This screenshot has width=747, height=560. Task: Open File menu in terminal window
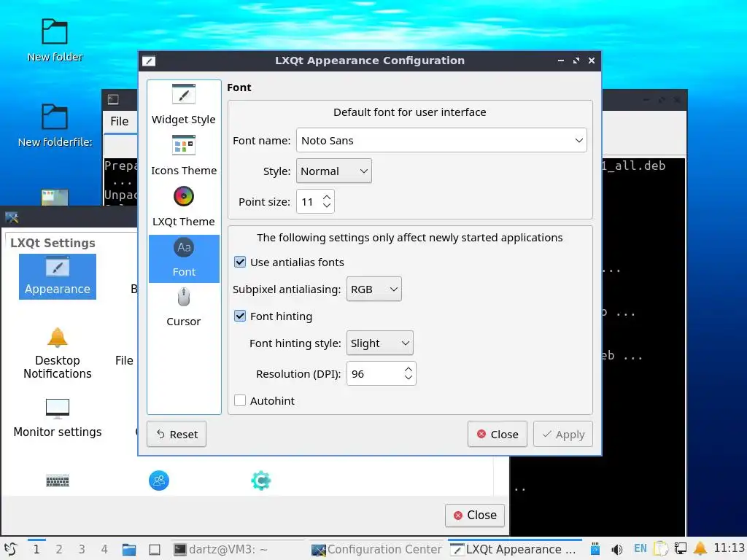point(120,122)
